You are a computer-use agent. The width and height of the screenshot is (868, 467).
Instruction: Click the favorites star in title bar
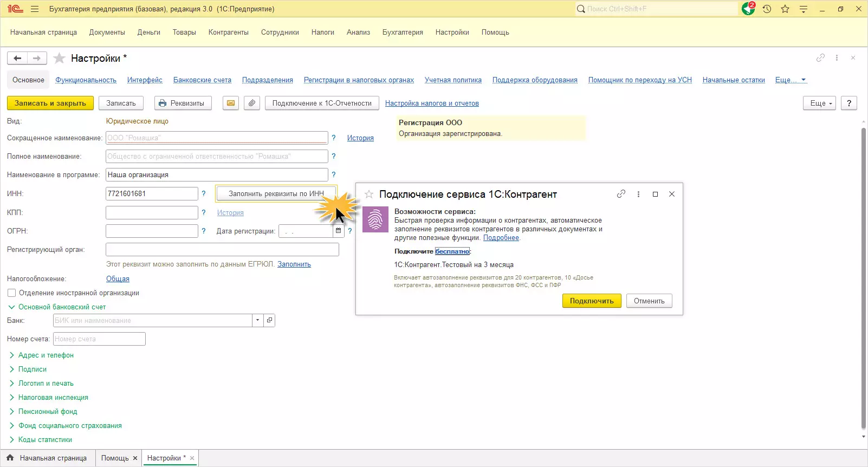point(785,9)
